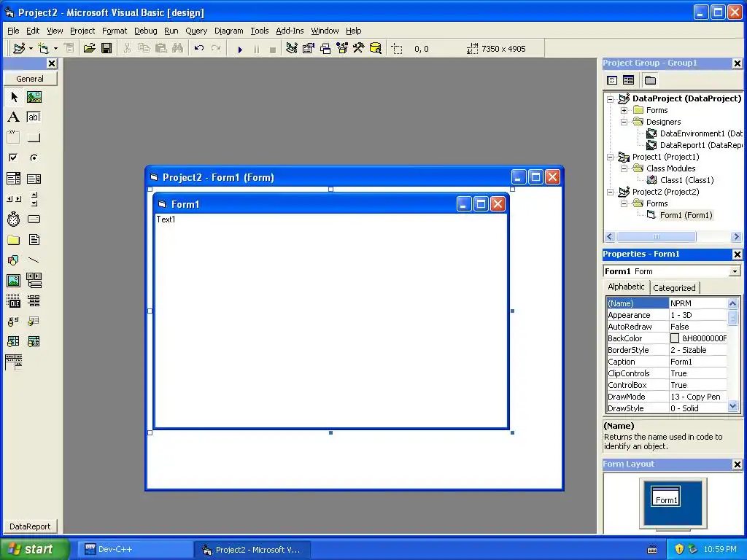Start the program with Run button

click(240, 49)
